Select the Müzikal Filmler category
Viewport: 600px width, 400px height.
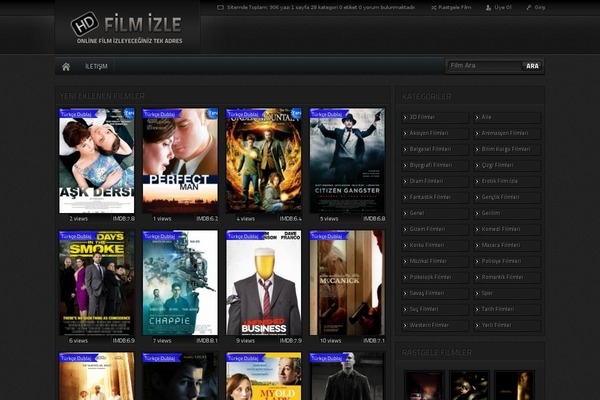tap(435, 261)
